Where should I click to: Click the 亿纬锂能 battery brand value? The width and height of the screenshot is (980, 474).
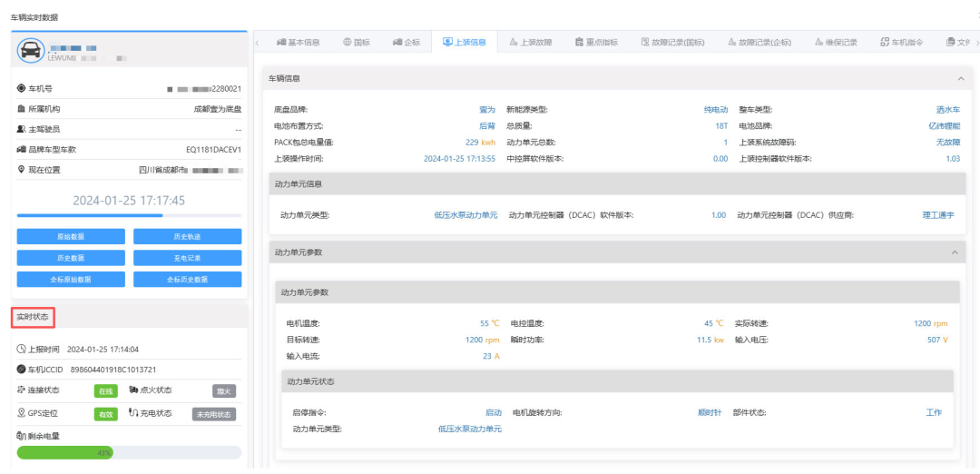945,125
